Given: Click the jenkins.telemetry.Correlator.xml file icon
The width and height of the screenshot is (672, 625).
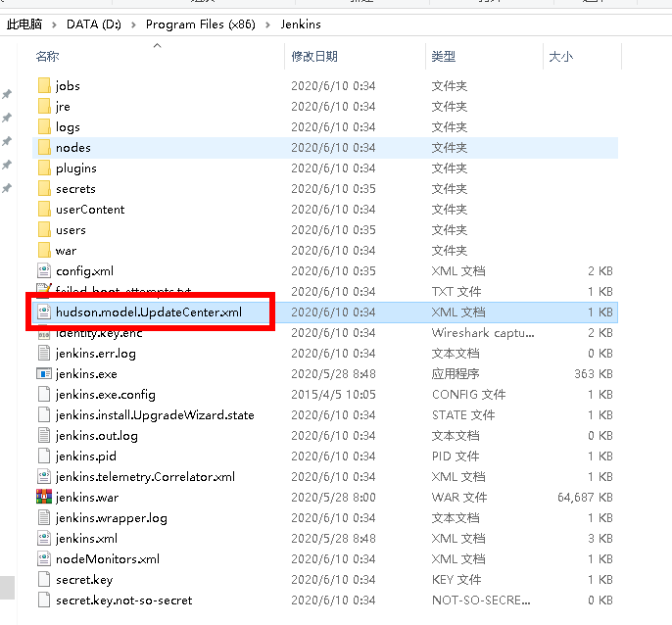Looking at the screenshot, I should pos(44,476).
